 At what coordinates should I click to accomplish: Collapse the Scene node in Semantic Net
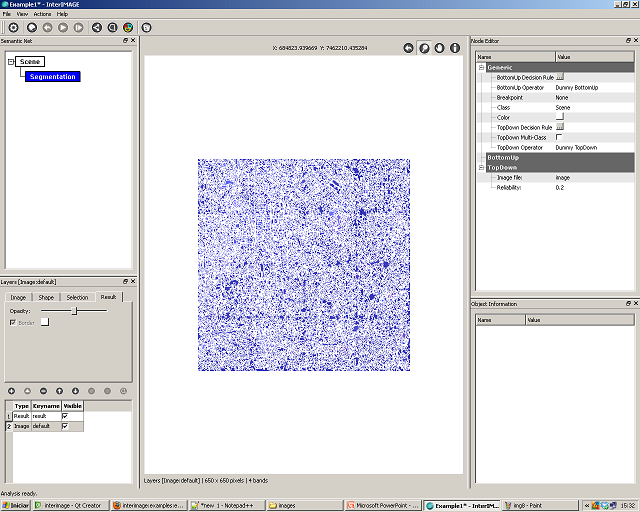pos(11,62)
